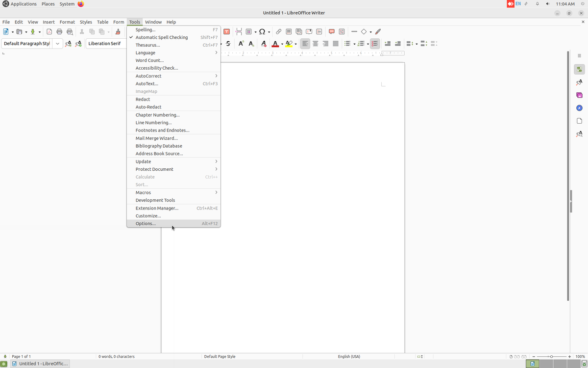The height and width of the screenshot is (368, 588).
Task: Switch to single-page view in the status bar
Action: [x=510, y=357]
